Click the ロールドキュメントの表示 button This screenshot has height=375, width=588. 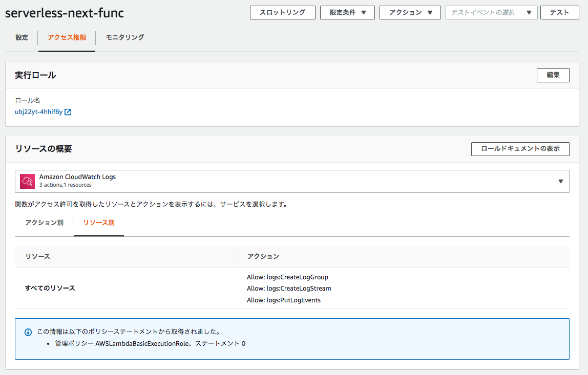pos(520,149)
